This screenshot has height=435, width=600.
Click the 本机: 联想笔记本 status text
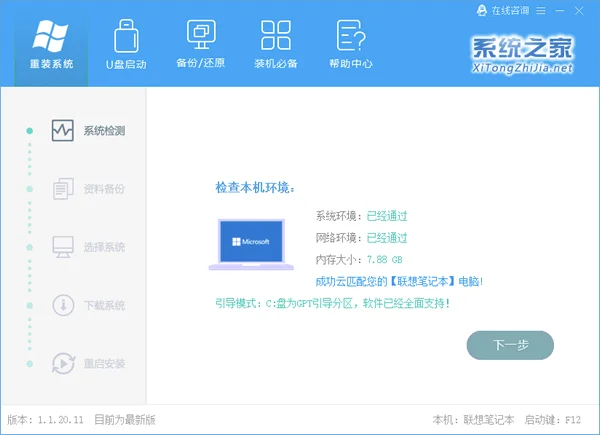point(473,420)
